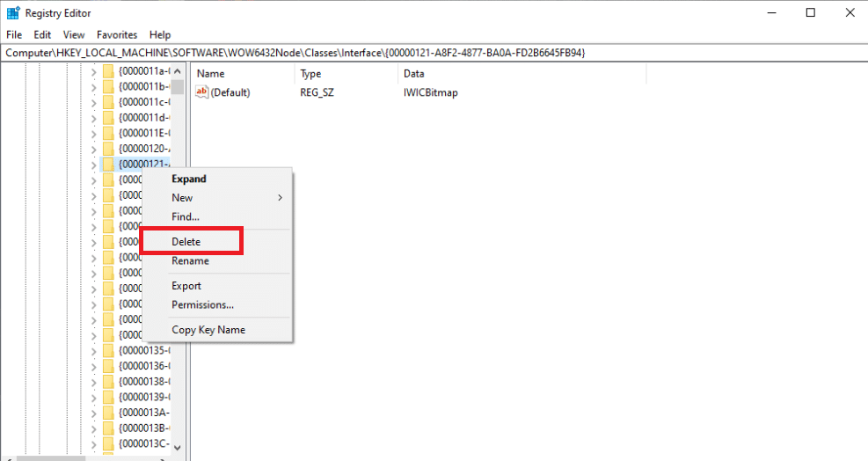Open the Edit menu
The height and width of the screenshot is (461, 868).
(42, 34)
